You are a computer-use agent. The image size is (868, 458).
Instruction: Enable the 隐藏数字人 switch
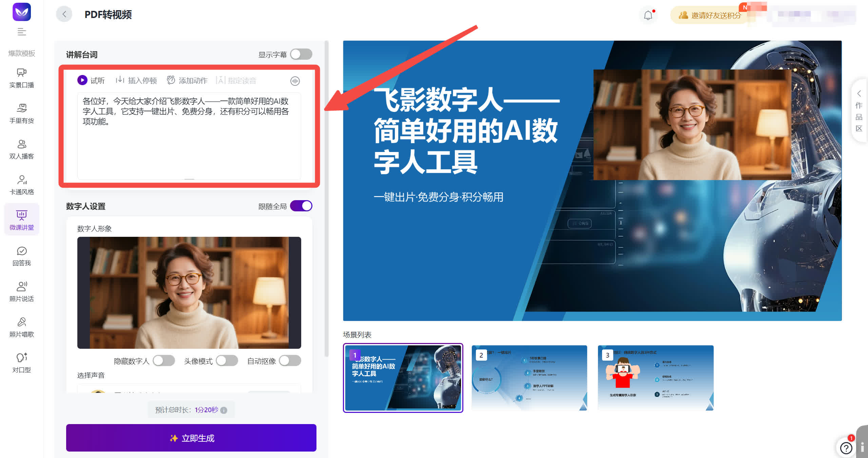pyautogui.click(x=164, y=361)
